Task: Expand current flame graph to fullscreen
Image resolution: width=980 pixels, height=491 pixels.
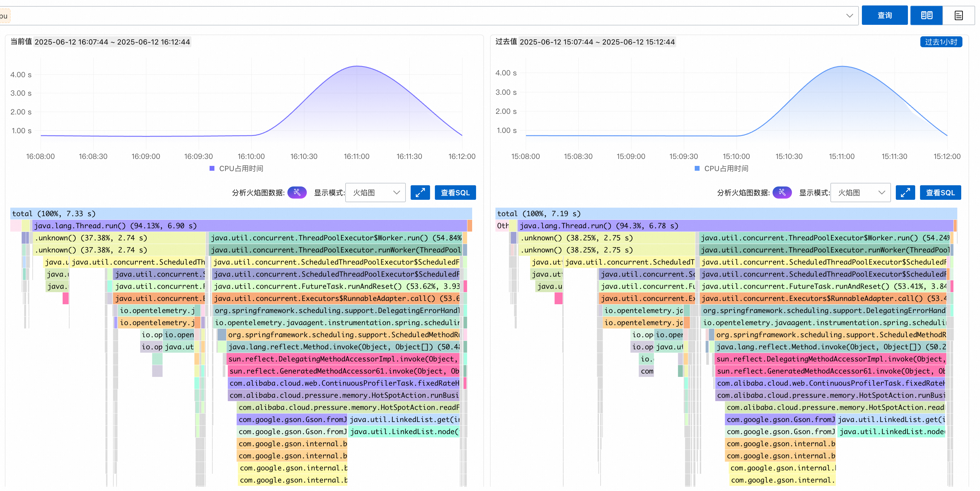Action: (420, 193)
